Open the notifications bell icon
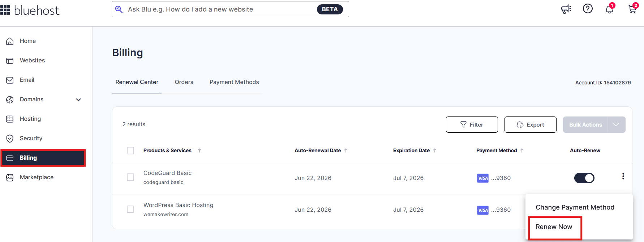 609,9
